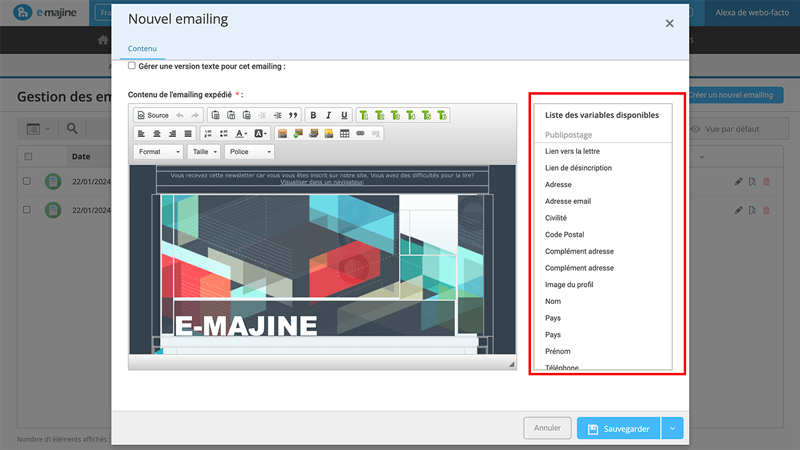Open the background color picker
800x450 pixels.
(260, 134)
